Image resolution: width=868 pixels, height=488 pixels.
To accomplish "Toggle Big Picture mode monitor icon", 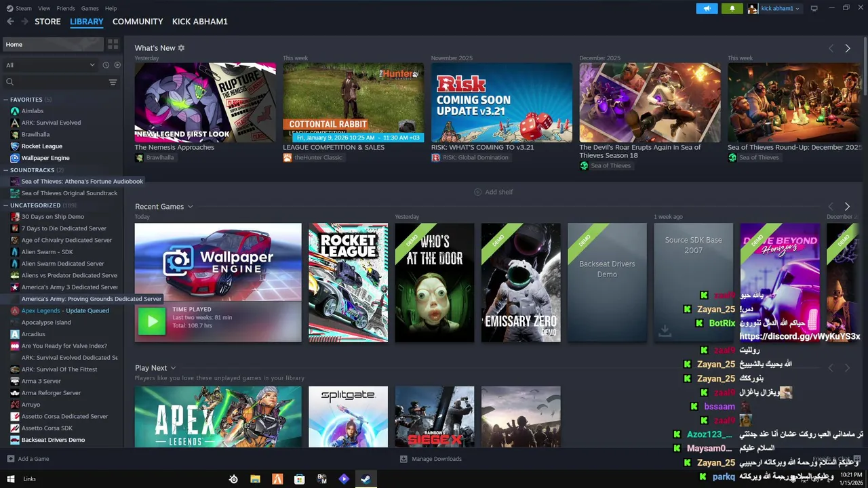I will tap(814, 8).
